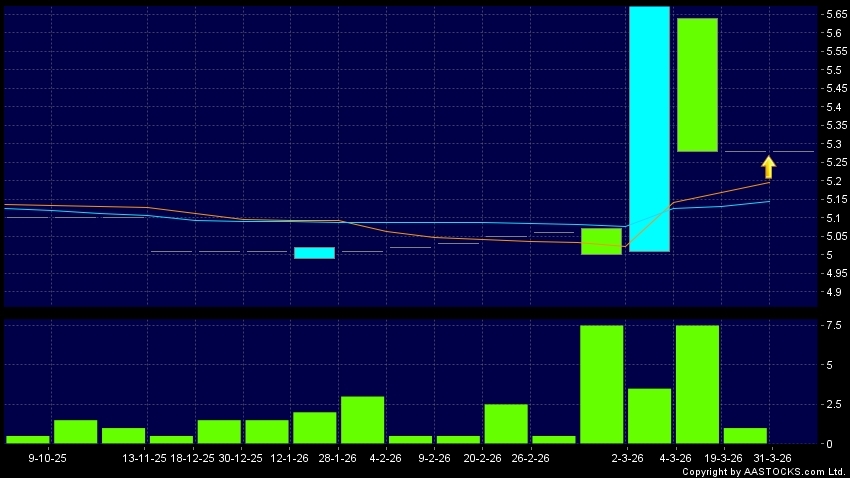
Task: Select volume bar between 20-2-26 and 26-2-26
Action: click(506, 424)
